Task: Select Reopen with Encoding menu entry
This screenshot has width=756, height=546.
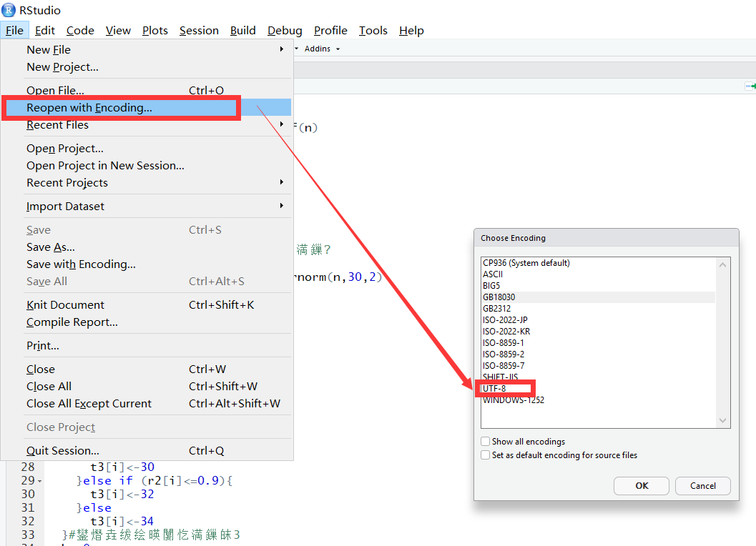Action: tap(147, 107)
